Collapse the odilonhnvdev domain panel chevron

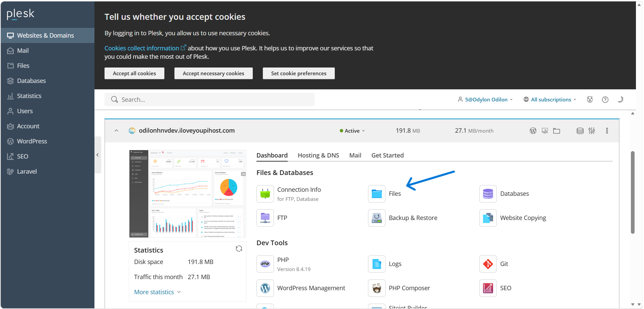click(116, 131)
